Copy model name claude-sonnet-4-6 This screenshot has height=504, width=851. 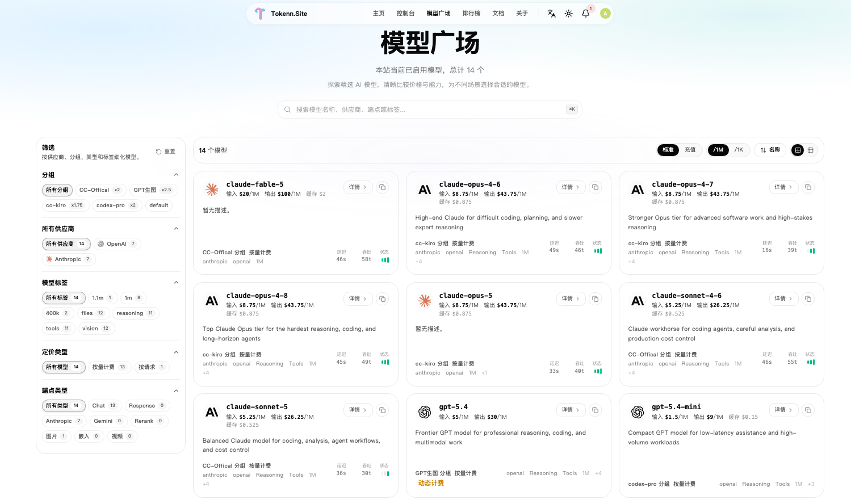tap(808, 299)
